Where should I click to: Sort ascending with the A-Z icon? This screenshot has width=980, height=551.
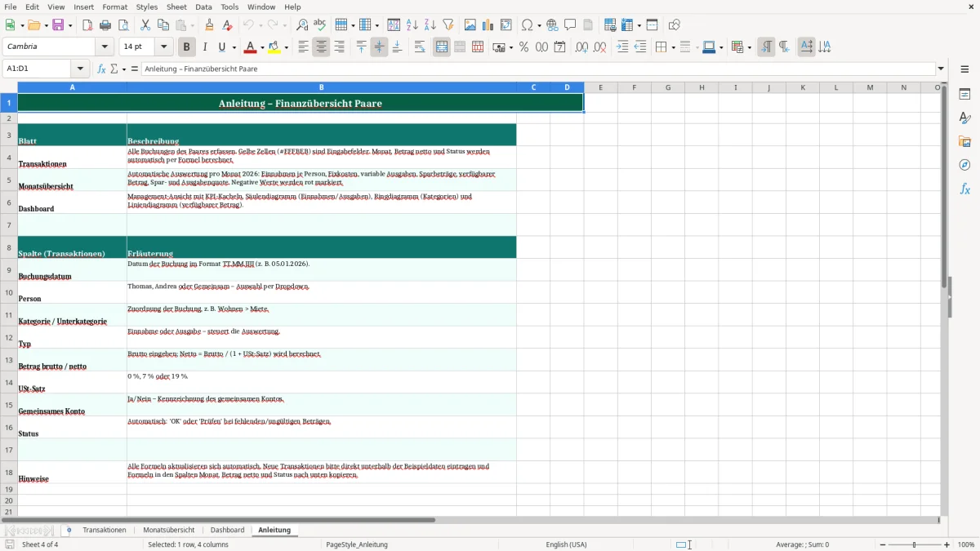[x=412, y=25]
